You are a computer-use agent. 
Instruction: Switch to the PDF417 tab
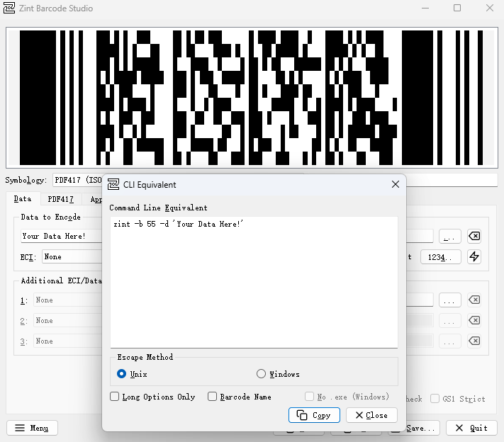pos(61,200)
